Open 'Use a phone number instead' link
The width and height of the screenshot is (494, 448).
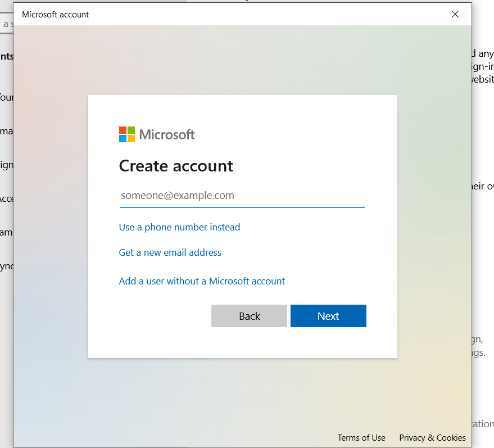pos(179,227)
